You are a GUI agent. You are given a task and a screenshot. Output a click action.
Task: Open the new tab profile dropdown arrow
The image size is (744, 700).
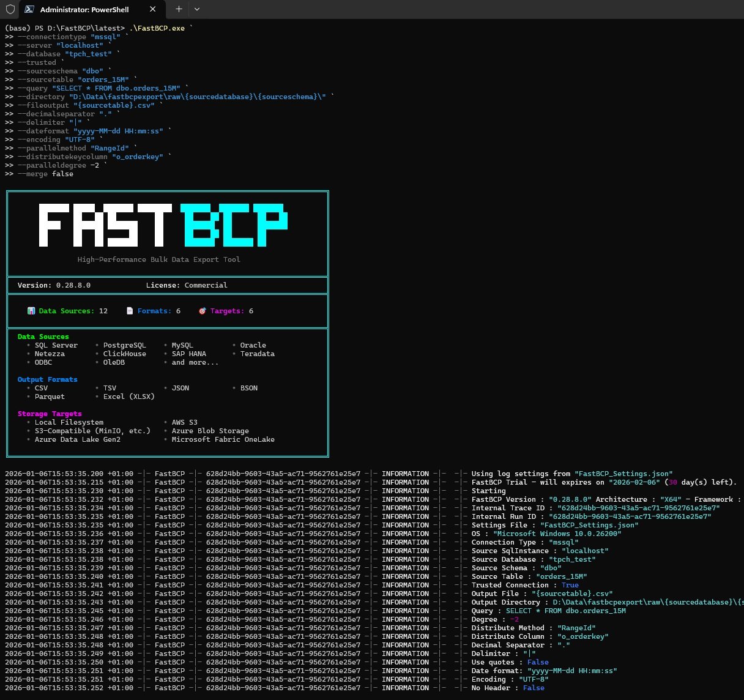click(x=196, y=9)
